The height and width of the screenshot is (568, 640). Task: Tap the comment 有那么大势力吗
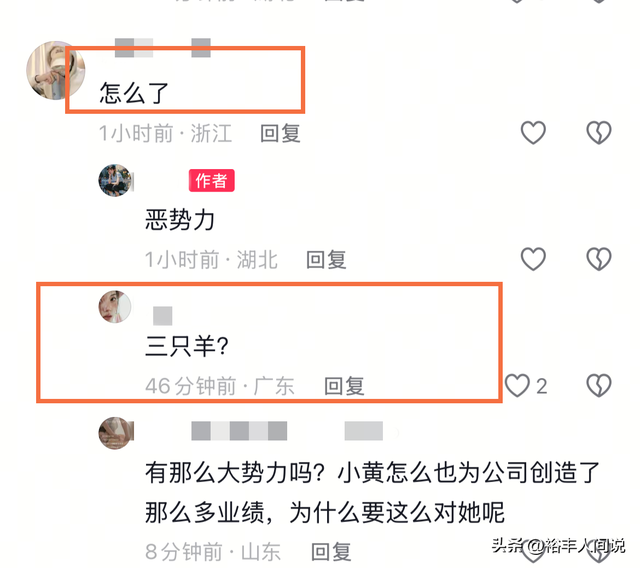pyautogui.click(x=372, y=493)
